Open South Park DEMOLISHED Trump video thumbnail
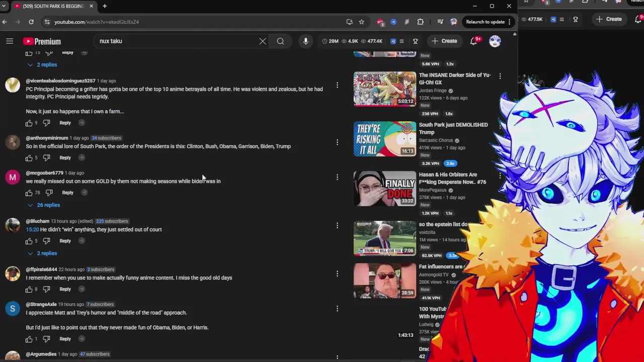The width and height of the screenshot is (644, 362). click(385, 139)
